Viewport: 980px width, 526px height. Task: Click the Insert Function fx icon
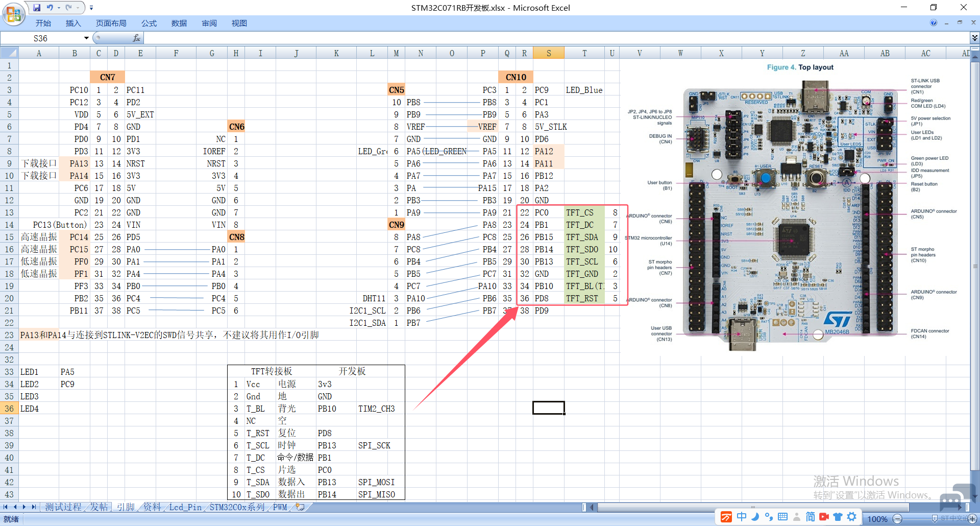pyautogui.click(x=136, y=38)
